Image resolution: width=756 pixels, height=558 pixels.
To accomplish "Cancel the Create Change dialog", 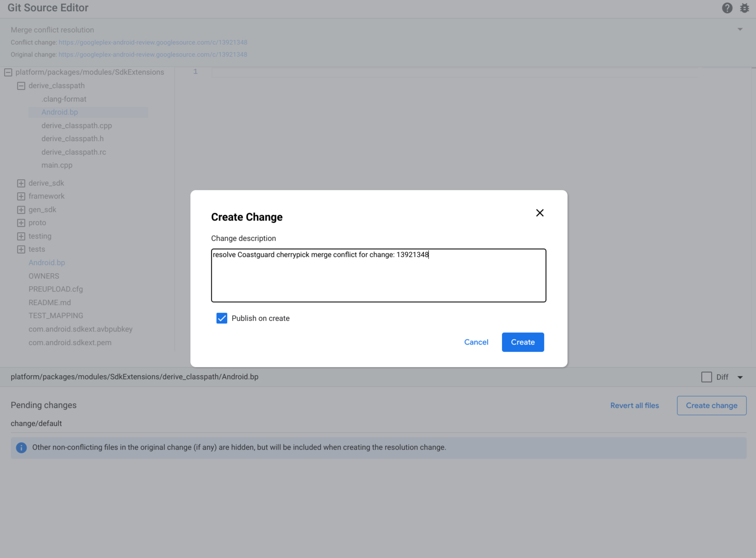I will click(x=476, y=342).
